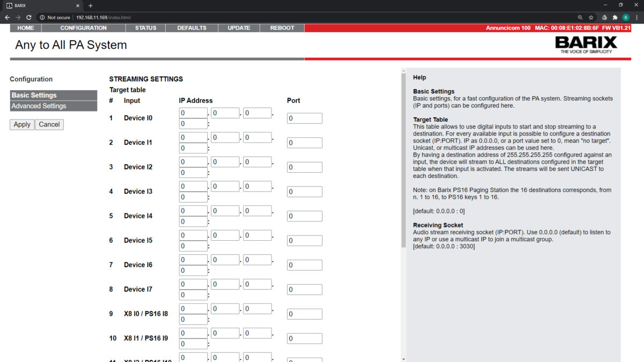Select the REBOOT menu item
Viewport: 644px width, 362px height.
point(282,28)
